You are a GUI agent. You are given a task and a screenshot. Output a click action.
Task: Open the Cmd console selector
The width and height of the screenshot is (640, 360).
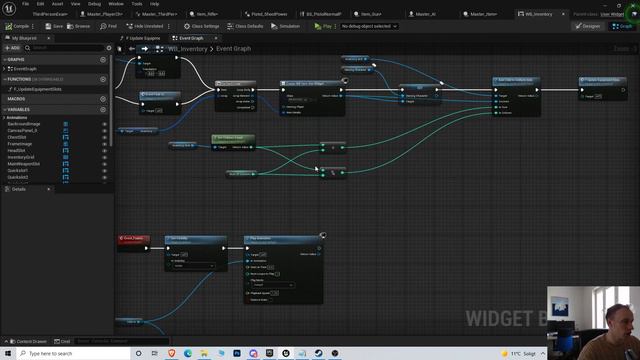click(x=62, y=341)
